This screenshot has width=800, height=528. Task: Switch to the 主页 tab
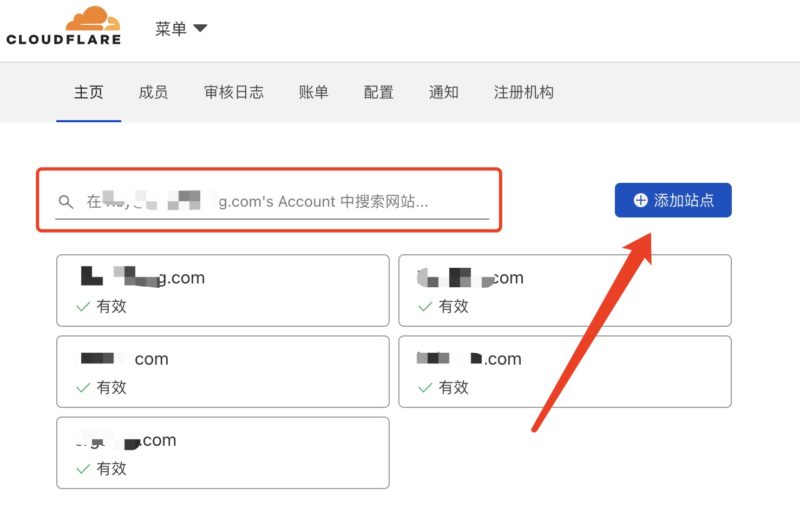[x=88, y=92]
